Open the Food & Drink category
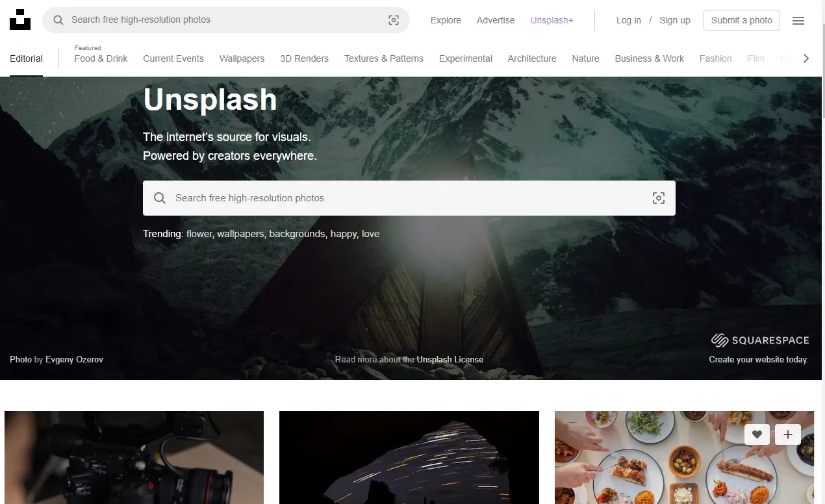 click(x=101, y=58)
